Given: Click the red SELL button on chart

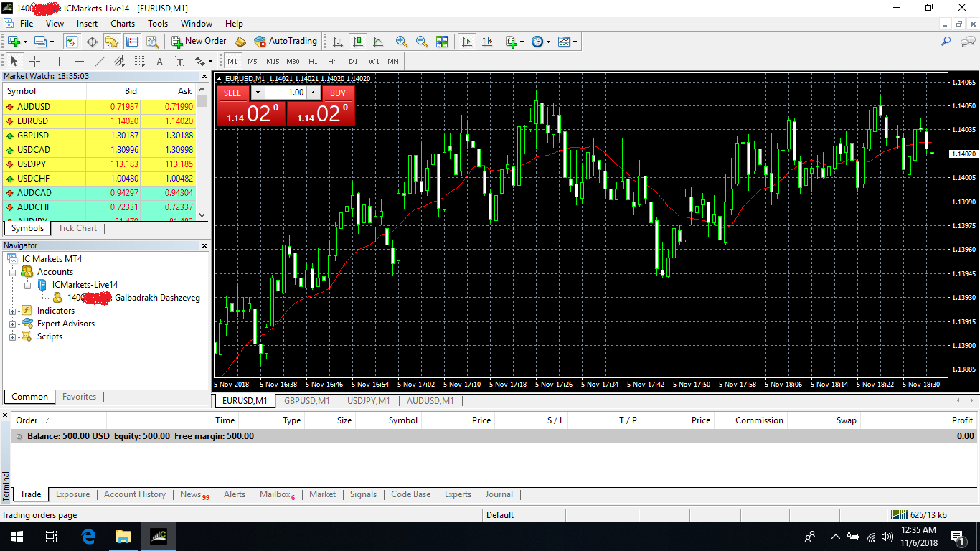Looking at the screenshot, I should pyautogui.click(x=232, y=93).
